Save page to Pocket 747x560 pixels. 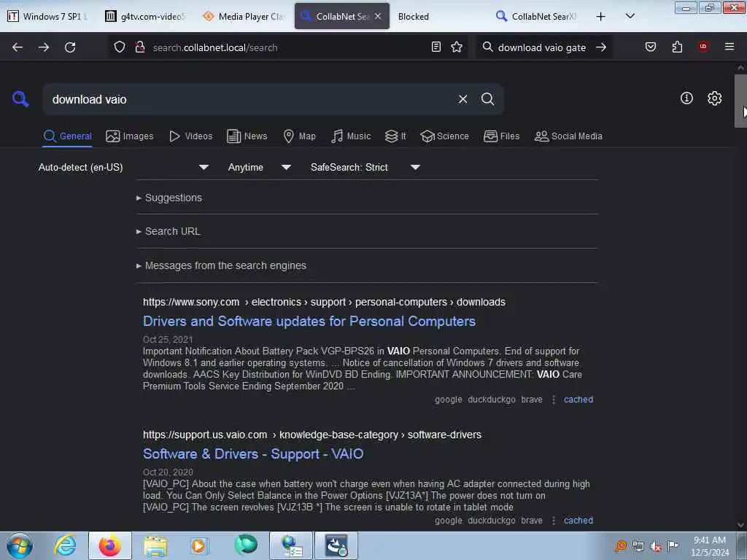(x=651, y=47)
